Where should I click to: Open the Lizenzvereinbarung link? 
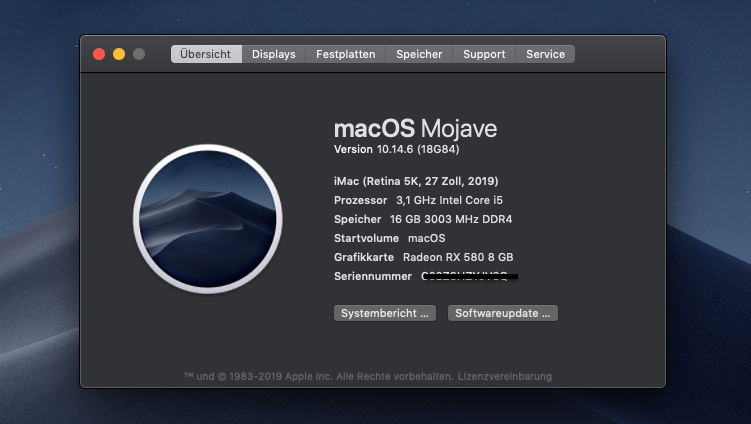(505, 377)
